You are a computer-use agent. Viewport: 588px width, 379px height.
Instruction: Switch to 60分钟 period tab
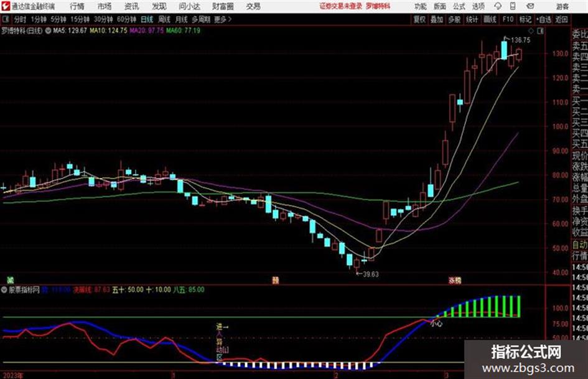click(126, 19)
